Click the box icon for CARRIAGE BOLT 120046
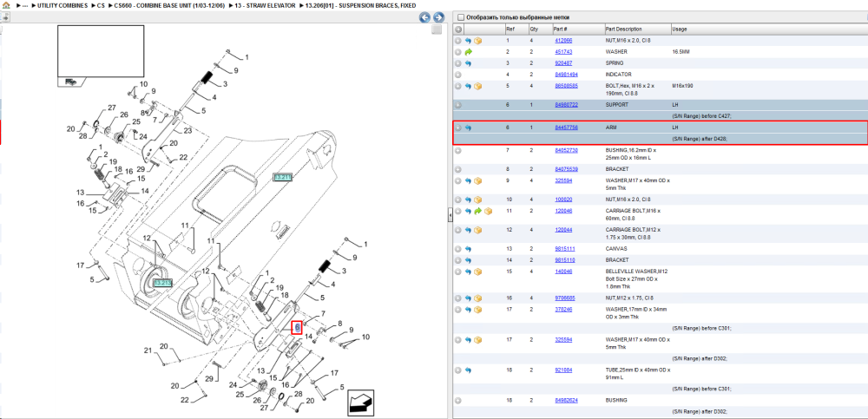 coord(488,212)
